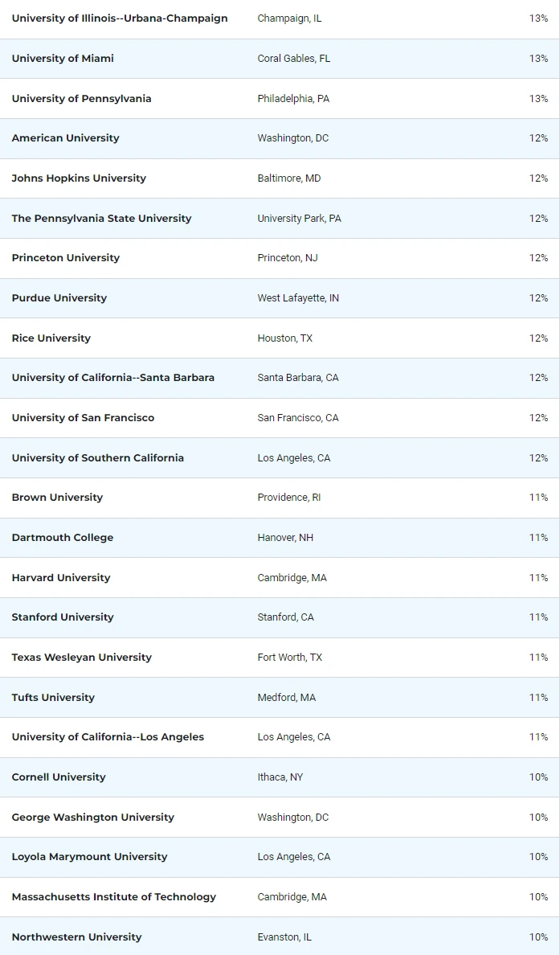Screen dimensions: 560x955
Task: Click Rice University school name
Action: coord(51,338)
